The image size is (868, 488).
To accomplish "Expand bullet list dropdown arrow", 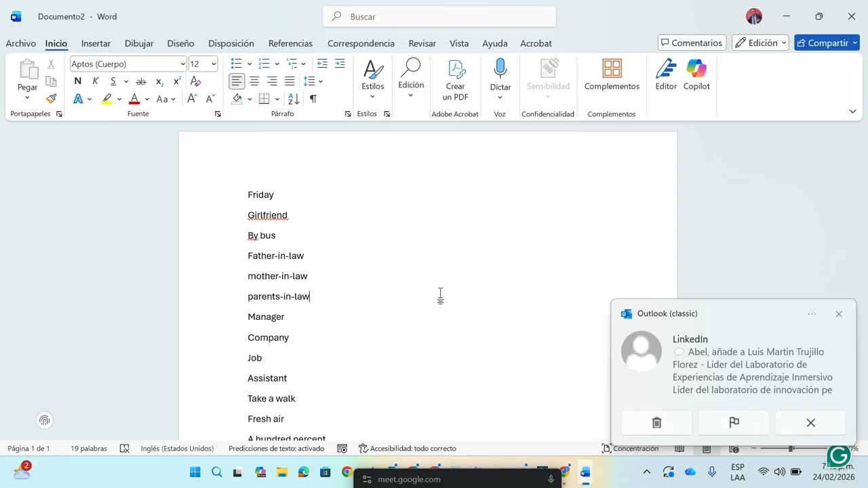I will [250, 64].
